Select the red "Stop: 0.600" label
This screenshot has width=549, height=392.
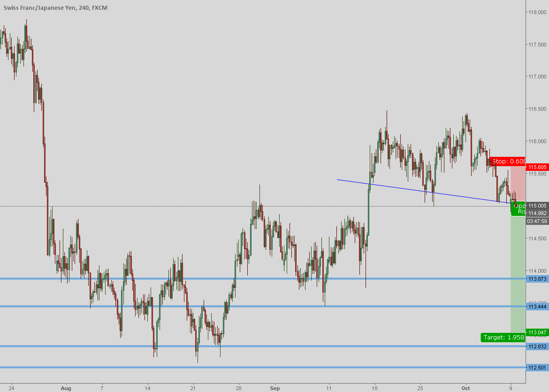(507, 161)
